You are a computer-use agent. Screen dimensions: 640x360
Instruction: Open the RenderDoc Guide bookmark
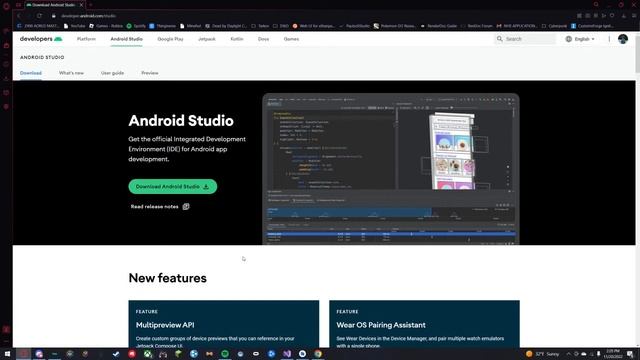pos(439,26)
